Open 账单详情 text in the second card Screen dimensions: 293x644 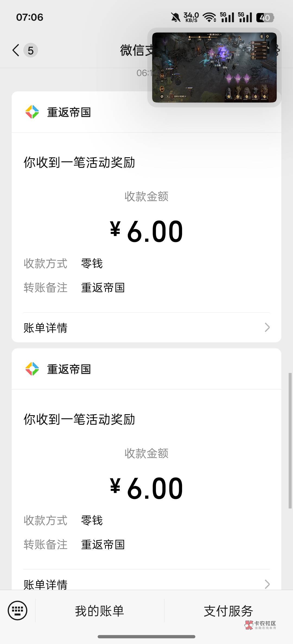coord(46,584)
